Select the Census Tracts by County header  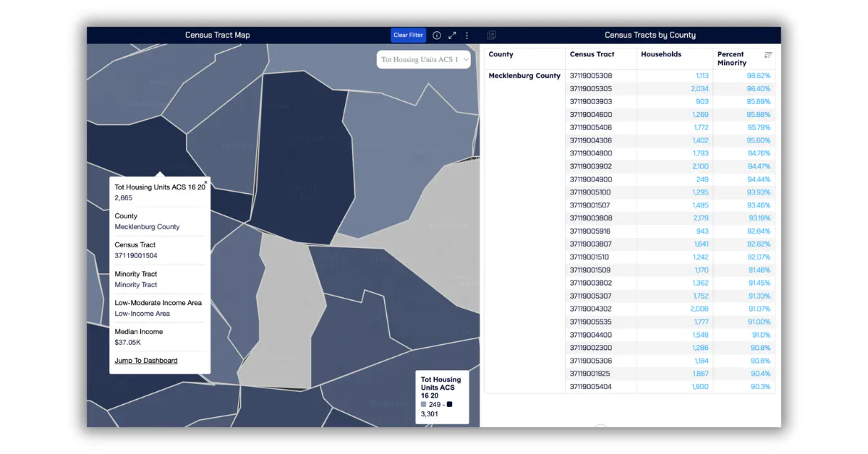point(650,34)
